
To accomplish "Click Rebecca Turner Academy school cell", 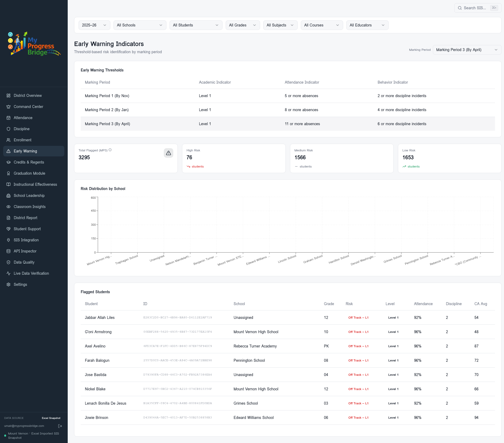I will [255, 346].
